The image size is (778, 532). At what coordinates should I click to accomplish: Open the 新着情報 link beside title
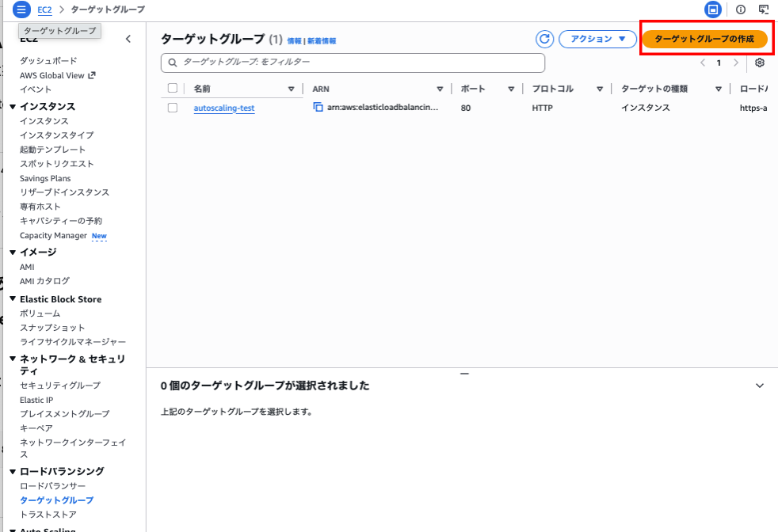click(322, 40)
